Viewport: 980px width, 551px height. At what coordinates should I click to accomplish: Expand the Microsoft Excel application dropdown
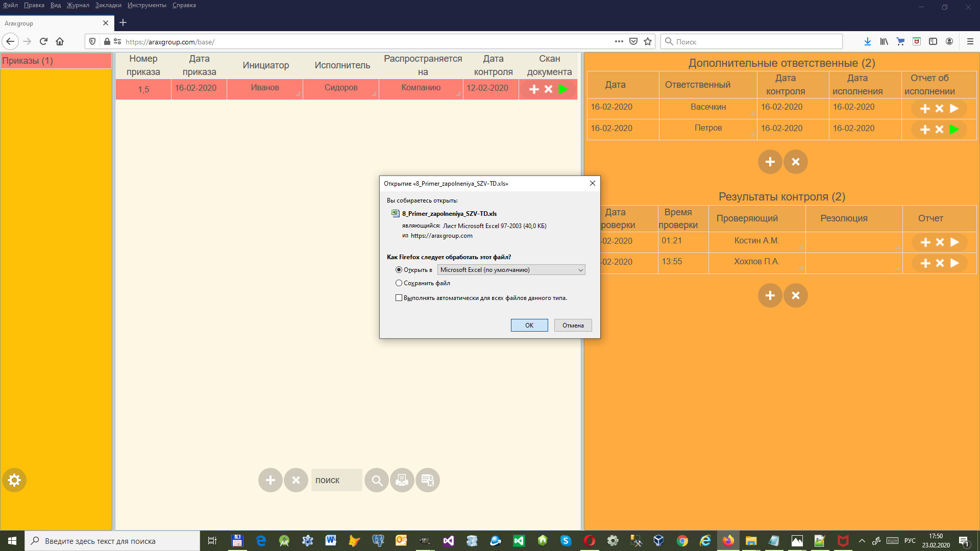click(580, 270)
